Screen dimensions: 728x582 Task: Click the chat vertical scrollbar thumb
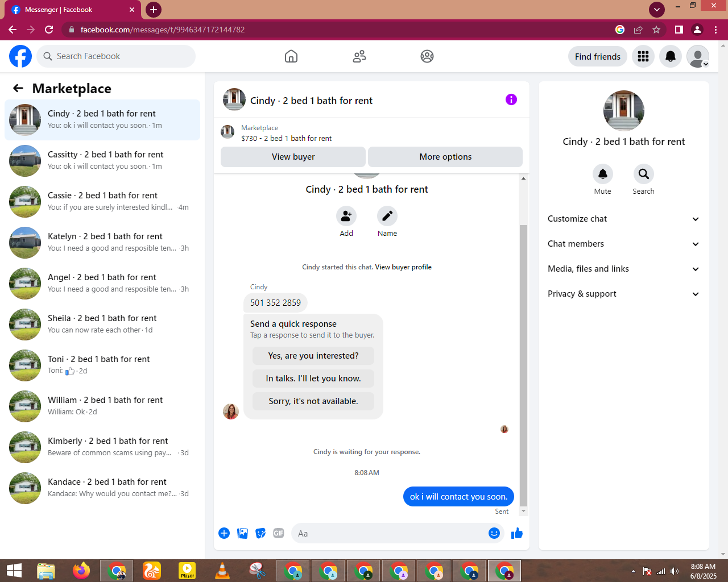click(524, 365)
